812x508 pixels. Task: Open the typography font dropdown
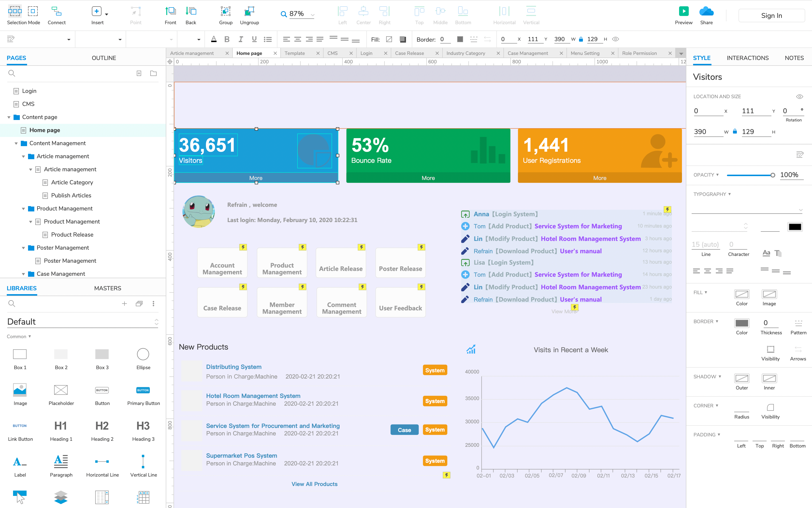[747, 210]
